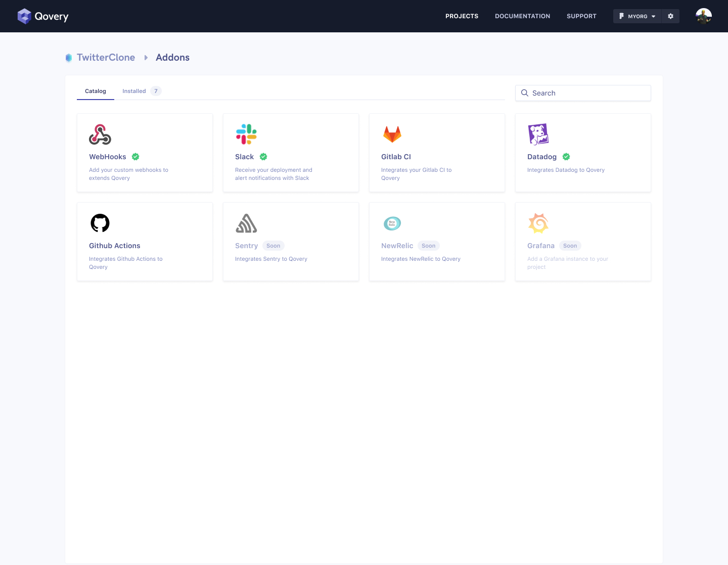
Task: Expand the MYORG organization dropdown
Action: pos(638,16)
